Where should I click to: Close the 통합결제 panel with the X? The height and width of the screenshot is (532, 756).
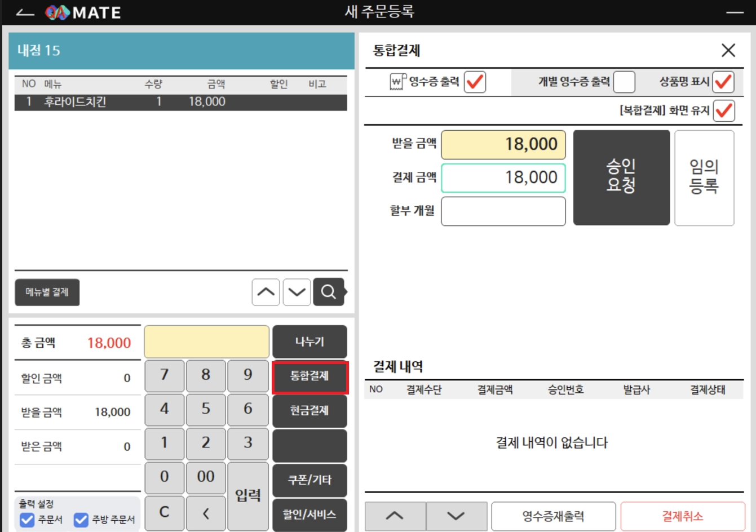coord(728,50)
